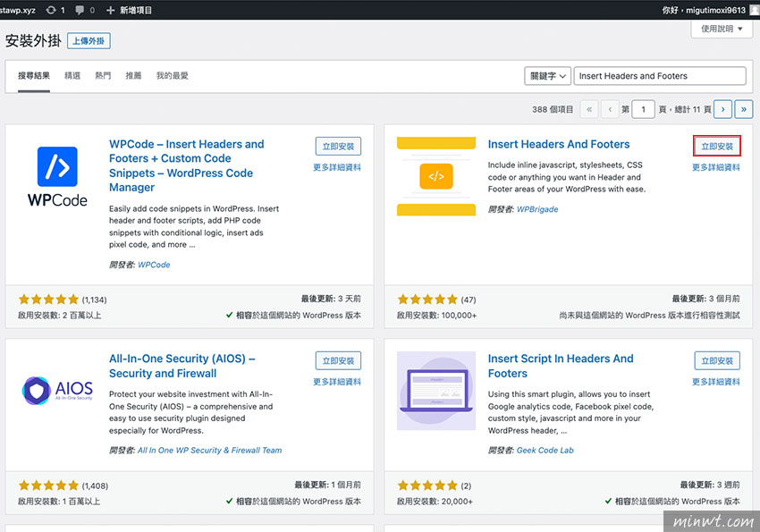
Task: Click 啟用安裝數: 100,000+ text
Action: [x=436, y=316]
